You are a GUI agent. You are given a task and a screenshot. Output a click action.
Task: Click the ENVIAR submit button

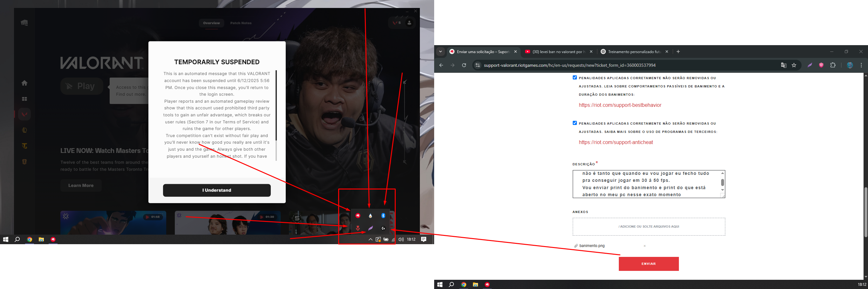tap(649, 264)
